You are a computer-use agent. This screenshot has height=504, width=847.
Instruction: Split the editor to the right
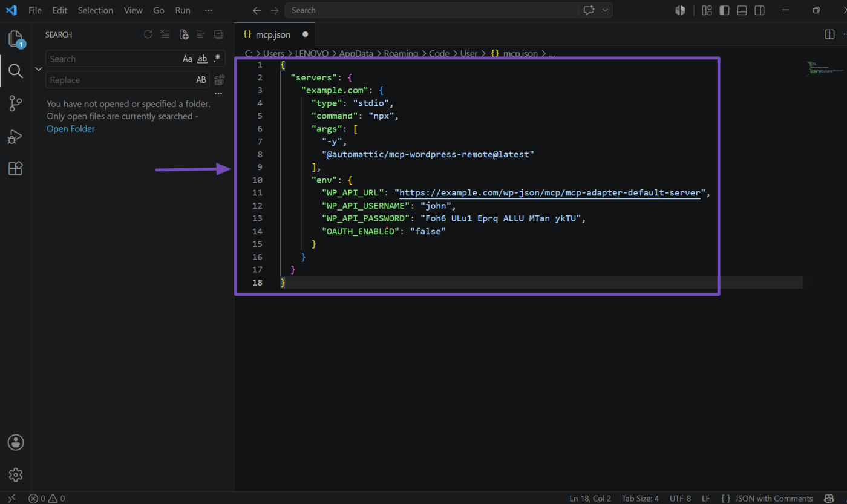(x=829, y=34)
